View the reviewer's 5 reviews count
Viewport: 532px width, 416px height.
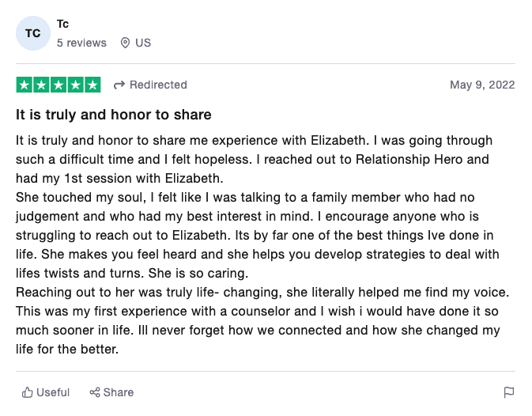pyautogui.click(x=81, y=43)
